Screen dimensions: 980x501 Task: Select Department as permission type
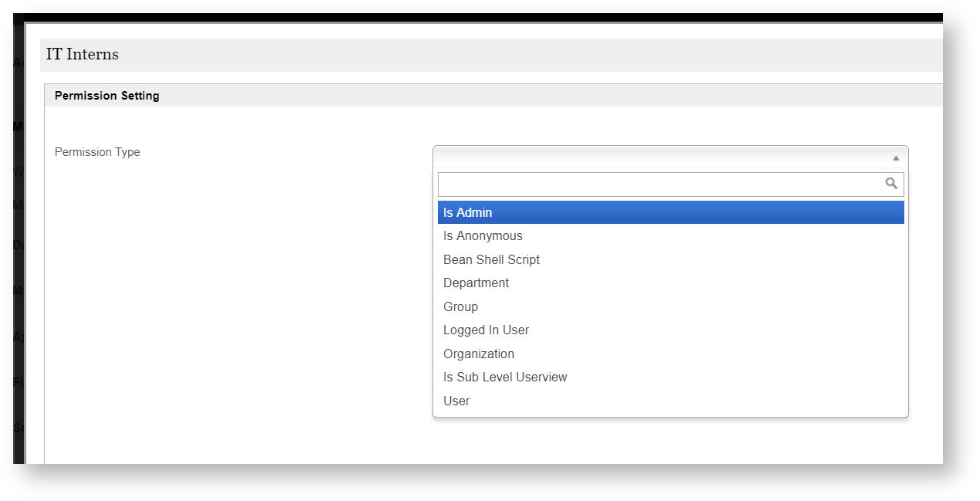pyautogui.click(x=476, y=283)
